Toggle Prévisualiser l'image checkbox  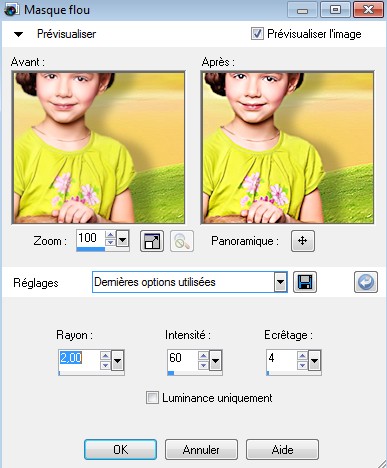pyautogui.click(x=257, y=34)
